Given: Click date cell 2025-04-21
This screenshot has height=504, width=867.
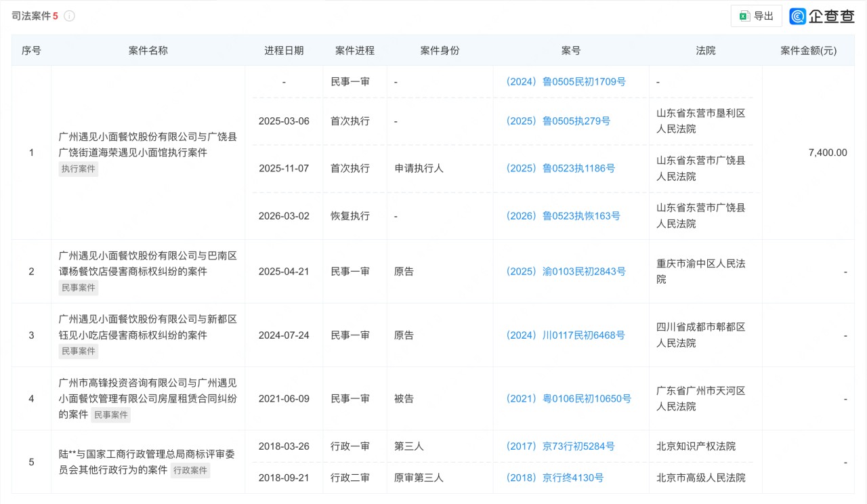Looking at the screenshot, I should tap(284, 271).
